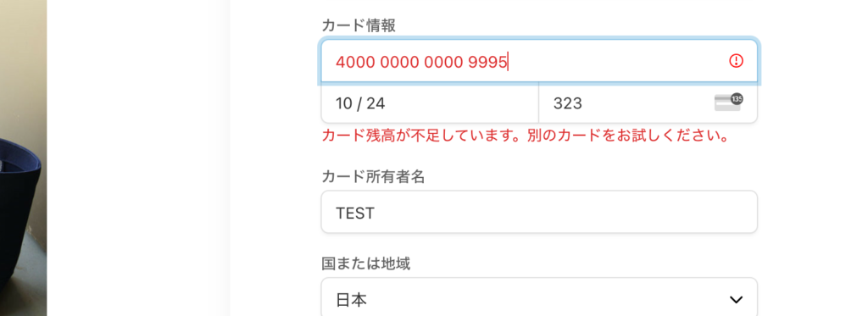
Task: Focus the card number input field
Action: tap(539, 61)
